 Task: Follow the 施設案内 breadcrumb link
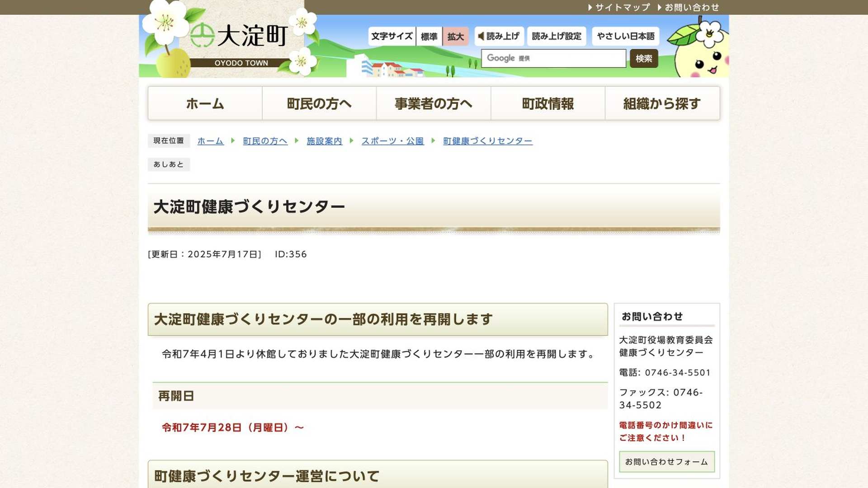click(324, 141)
